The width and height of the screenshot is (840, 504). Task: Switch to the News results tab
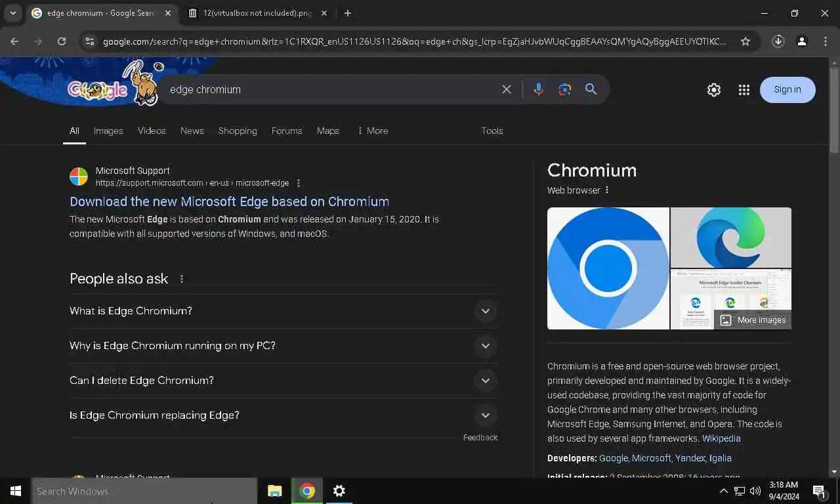(192, 131)
